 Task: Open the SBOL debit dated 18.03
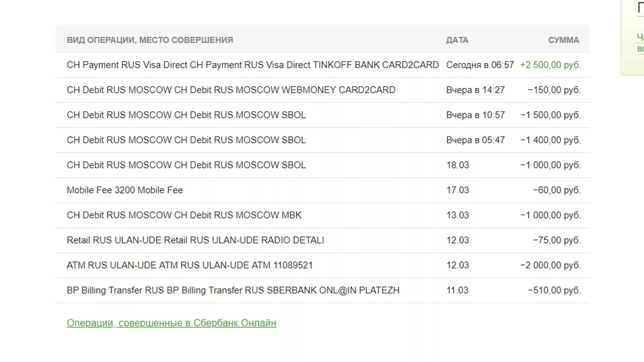186,165
